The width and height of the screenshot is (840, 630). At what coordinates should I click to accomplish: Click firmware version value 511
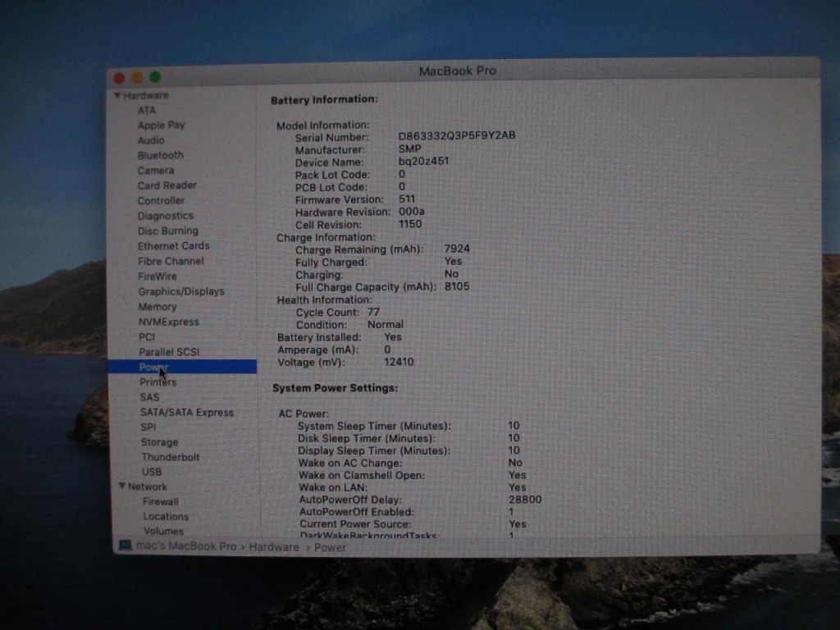[x=407, y=199]
